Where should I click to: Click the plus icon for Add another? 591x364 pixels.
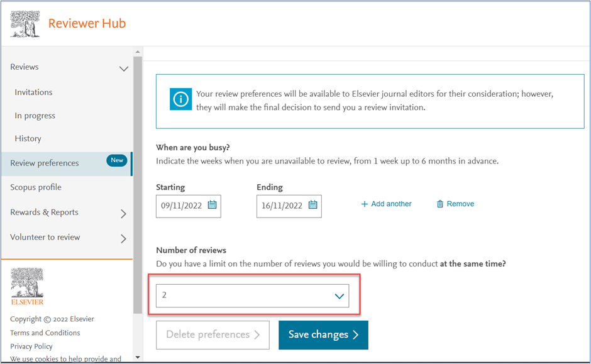click(x=364, y=204)
